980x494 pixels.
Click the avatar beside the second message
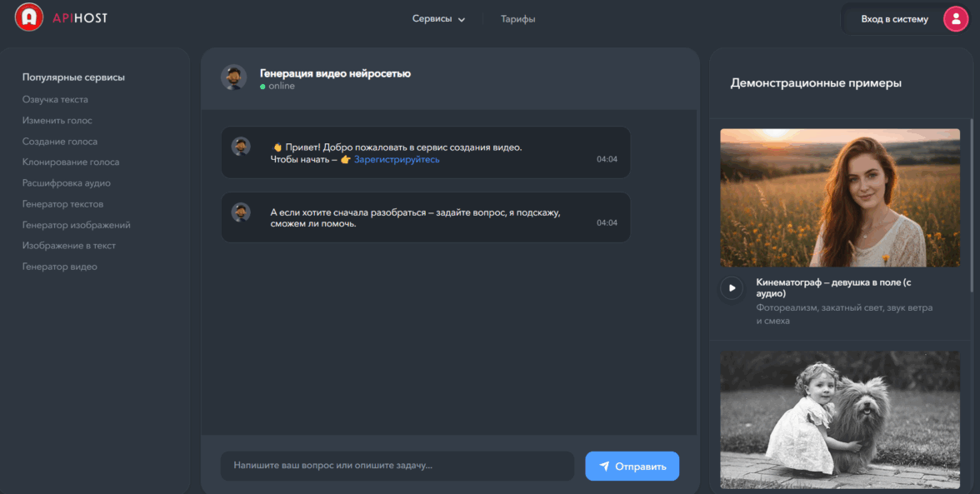(x=241, y=212)
